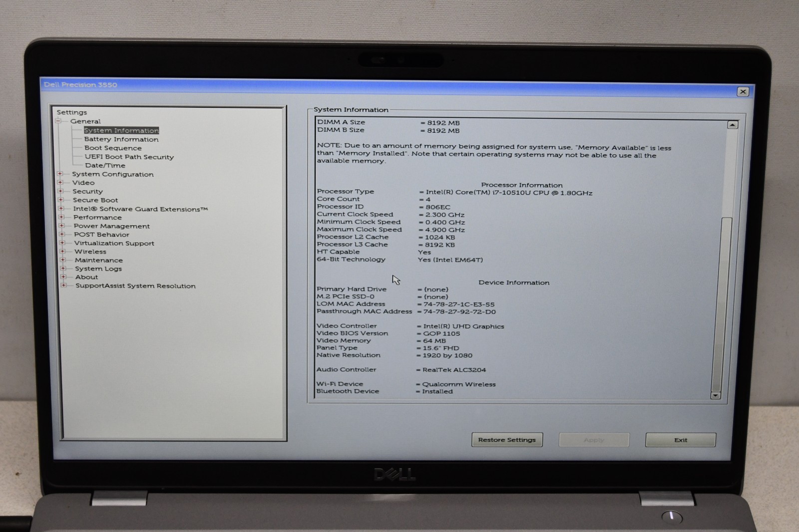Select the About label
Viewport: 799px width, 532px height.
click(x=86, y=277)
